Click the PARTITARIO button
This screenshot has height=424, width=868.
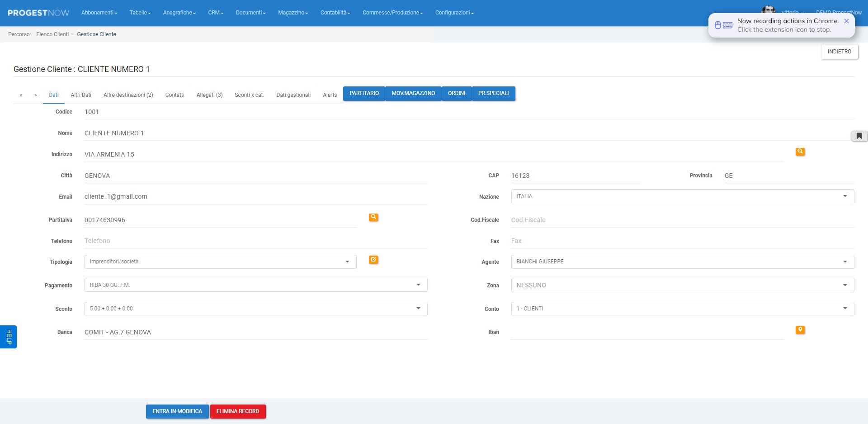coord(364,93)
